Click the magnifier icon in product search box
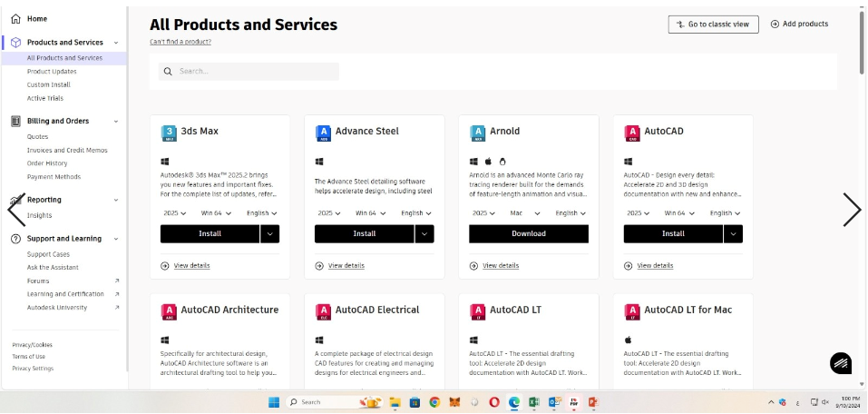Screen dimensions: 868x414 168,72
